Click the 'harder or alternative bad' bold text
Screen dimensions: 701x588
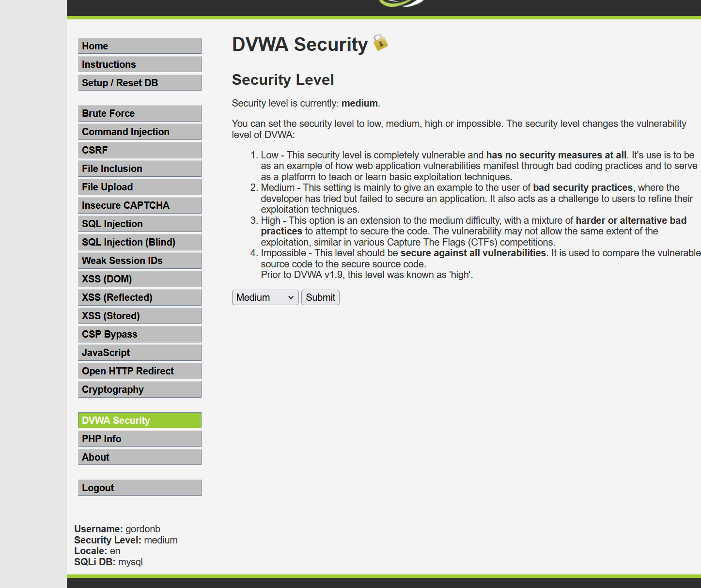click(631, 220)
